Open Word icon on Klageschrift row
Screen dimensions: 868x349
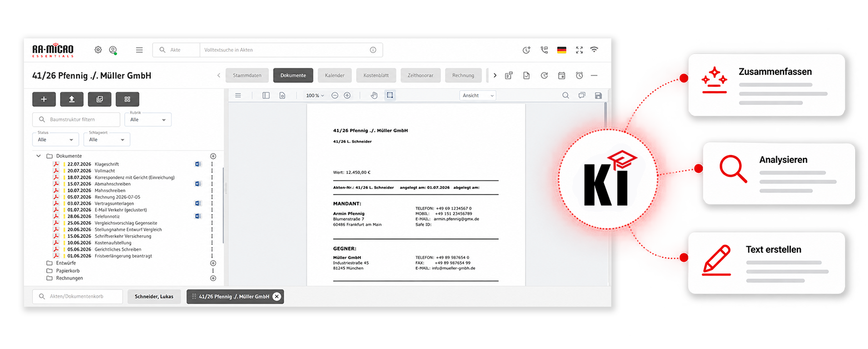[x=198, y=164]
